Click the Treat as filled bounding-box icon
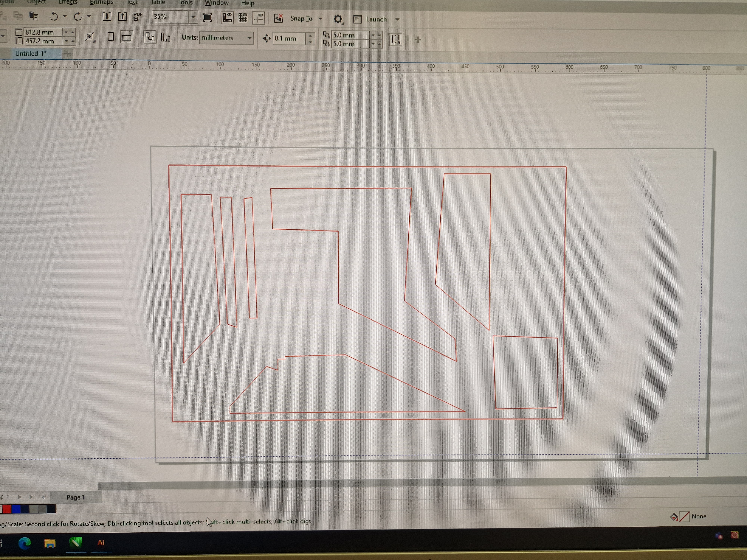This screenshot has width=747, height=560. (396, 40)
